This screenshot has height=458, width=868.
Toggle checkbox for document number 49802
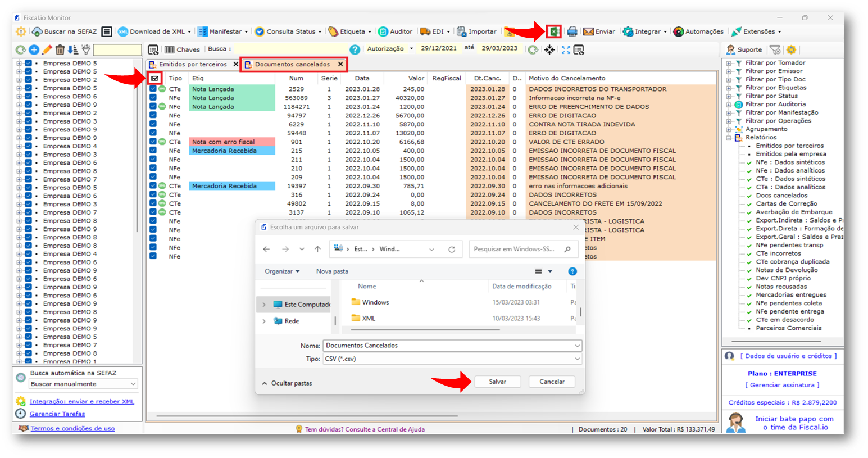tap(153, 203)
